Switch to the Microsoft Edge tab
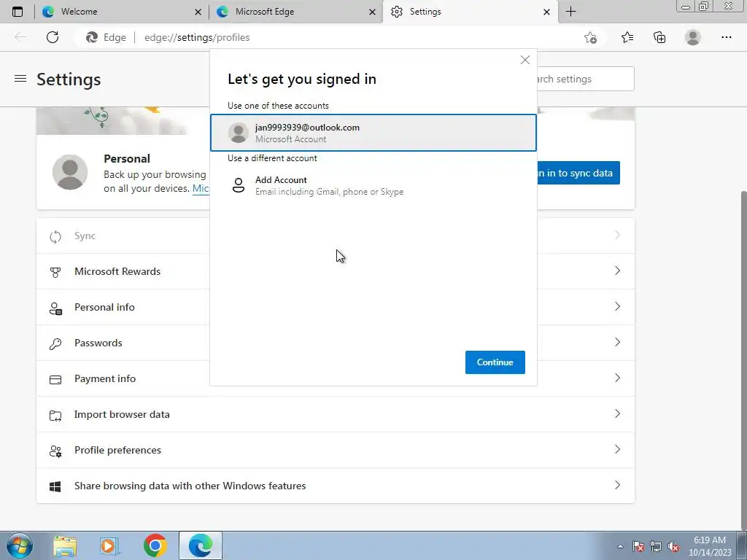This screenshot has width=747, height=560. point(296,12)
